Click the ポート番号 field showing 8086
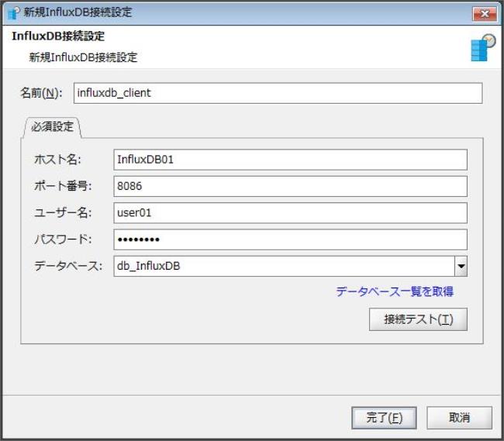The height and width of the screenshot is (441, 504). [290, 186]
